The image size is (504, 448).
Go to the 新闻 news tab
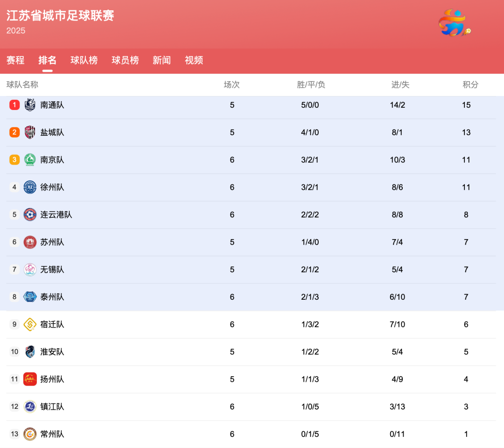tap(161, 60)
